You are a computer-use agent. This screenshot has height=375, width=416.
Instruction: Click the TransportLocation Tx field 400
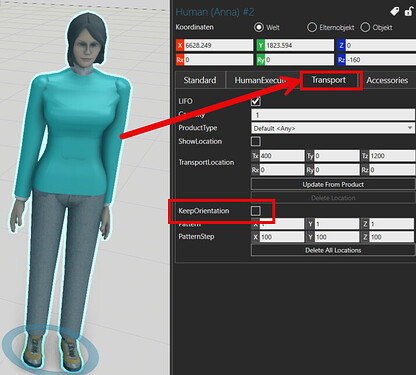282,156
